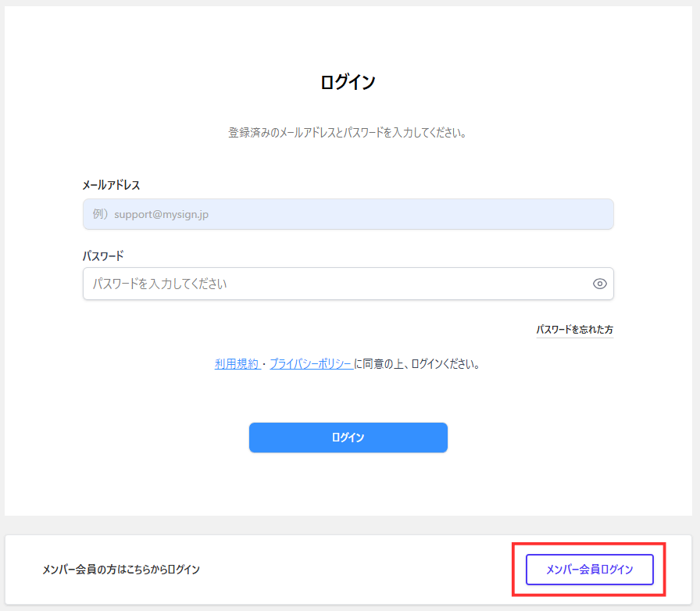This screenshot has width=700, height=611.
Task: Click the blue ログイン button
Action: click(348, 438)
